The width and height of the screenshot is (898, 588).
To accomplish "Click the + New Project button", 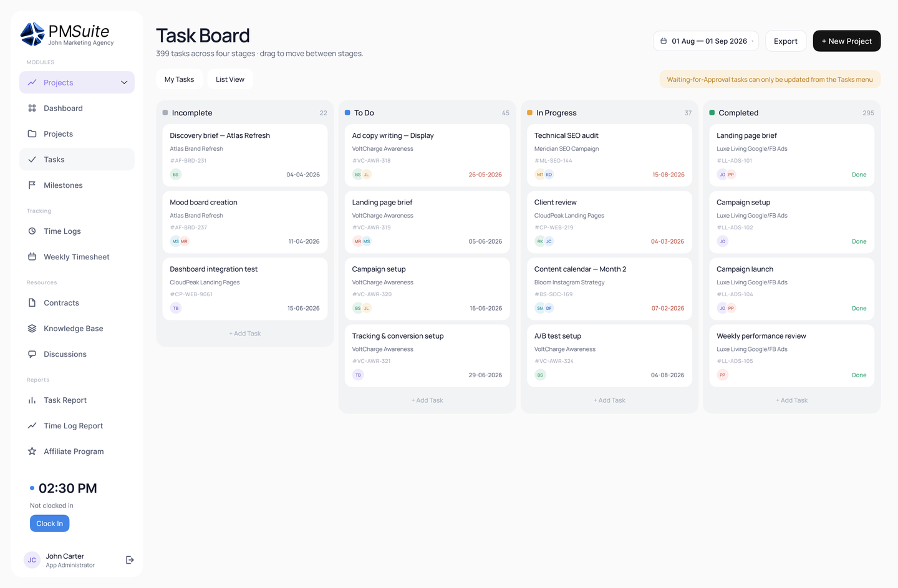I will pos(846,41).
